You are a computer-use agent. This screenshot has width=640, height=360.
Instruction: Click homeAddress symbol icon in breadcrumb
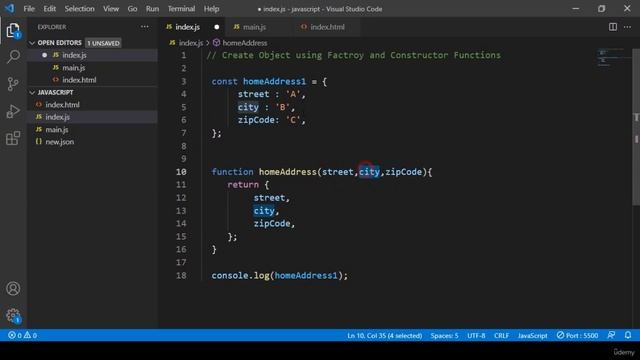click(x=216, y=42)
